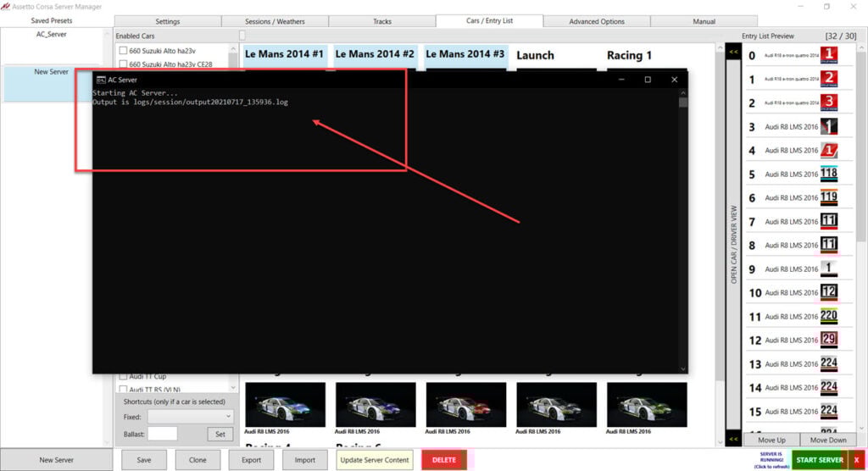Click the livery badge of entry 2

[829, 103]
